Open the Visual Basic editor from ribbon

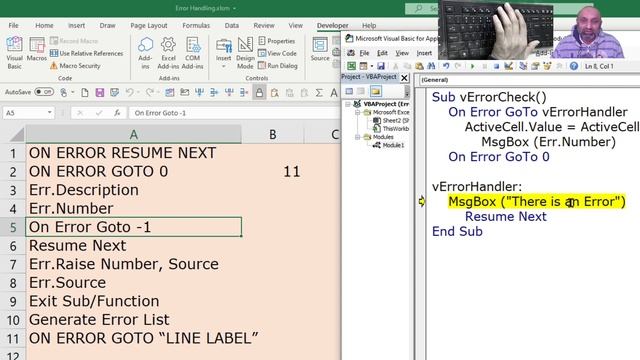[x=14, y=52]
